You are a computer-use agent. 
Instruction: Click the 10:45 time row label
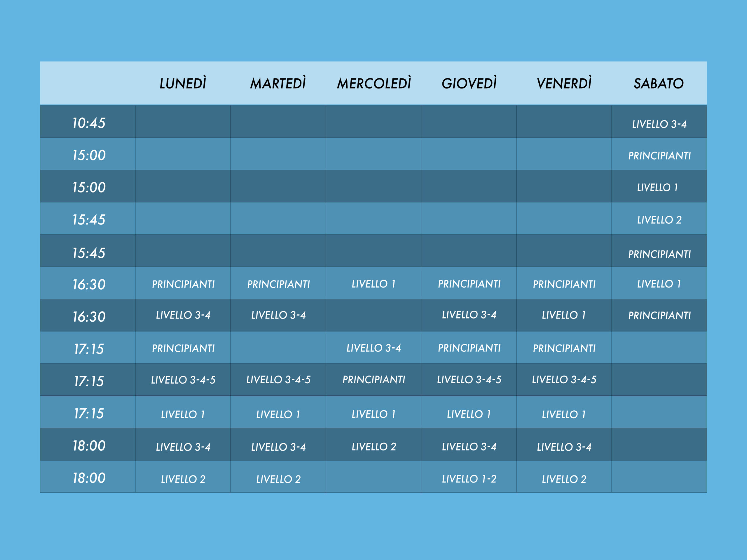89,123
